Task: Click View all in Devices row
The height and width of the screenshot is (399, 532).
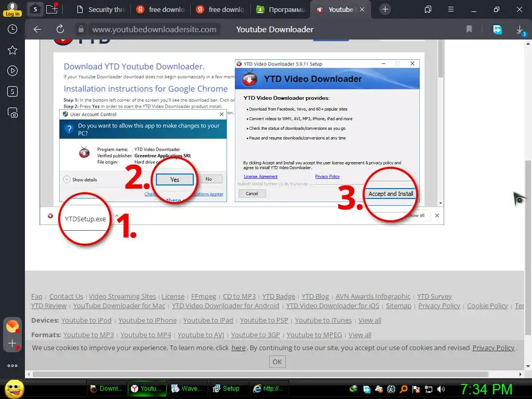Action: tap(370, 320)
